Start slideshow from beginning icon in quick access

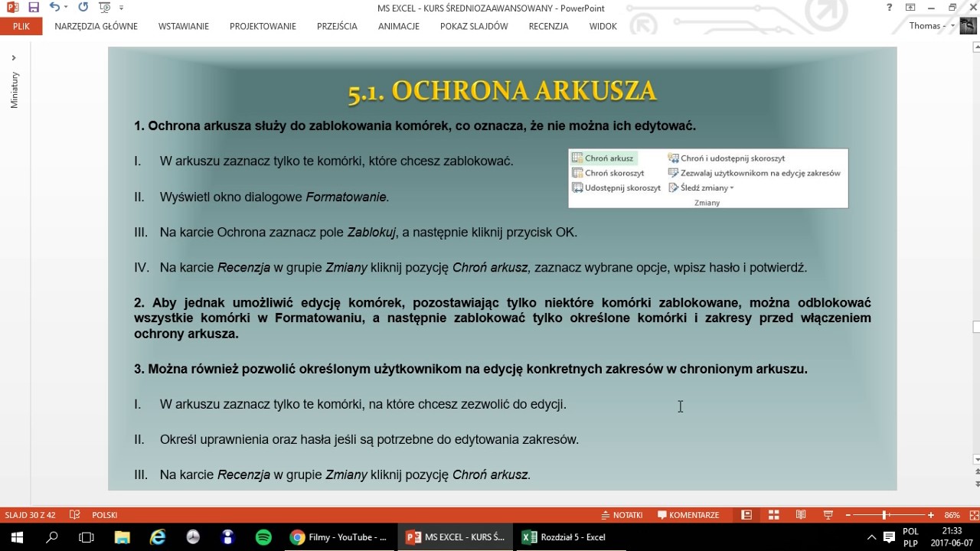[x=104, y=8]
